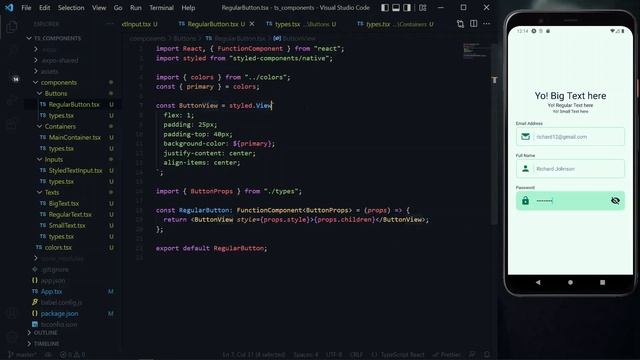The height and width of the screenshot is (360, 640).
Task: Tap Android home navigation button
Action: (x=570, y=282)
